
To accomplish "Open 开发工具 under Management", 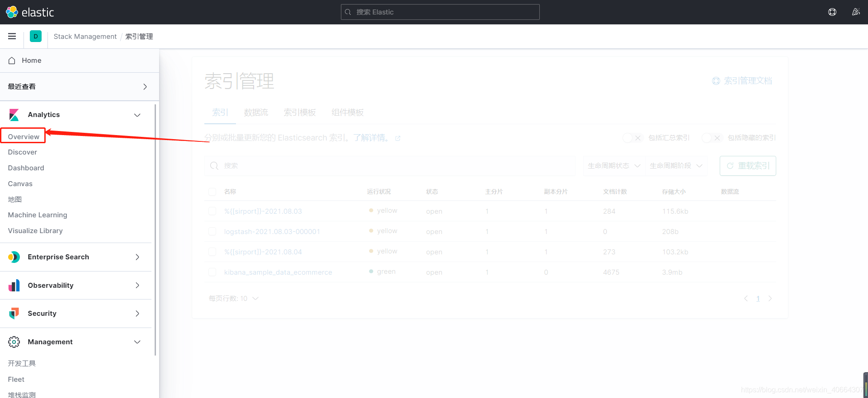I will 22,364.
